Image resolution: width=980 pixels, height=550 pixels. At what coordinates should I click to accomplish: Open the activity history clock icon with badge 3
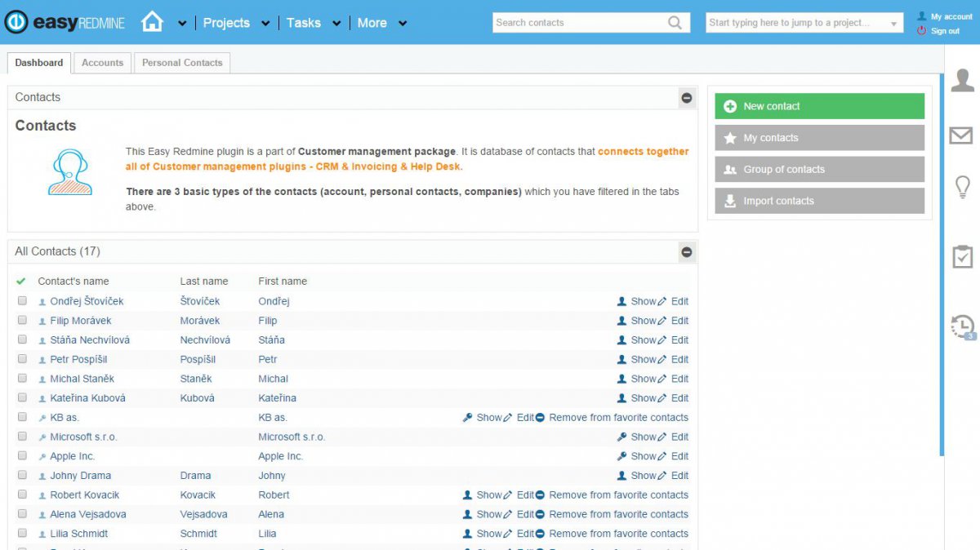point(961,326)
